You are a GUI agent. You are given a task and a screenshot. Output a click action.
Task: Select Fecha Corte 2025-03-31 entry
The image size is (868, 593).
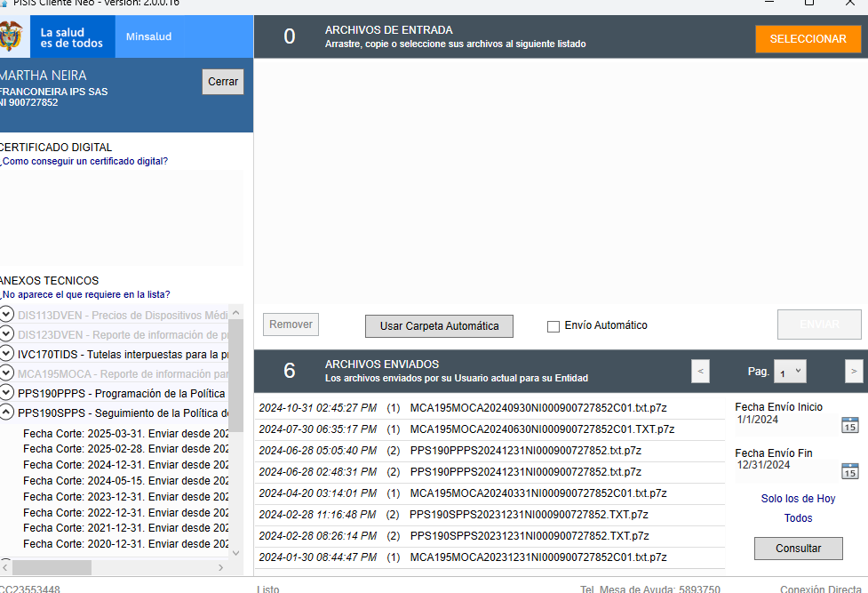tap(124, 433)
